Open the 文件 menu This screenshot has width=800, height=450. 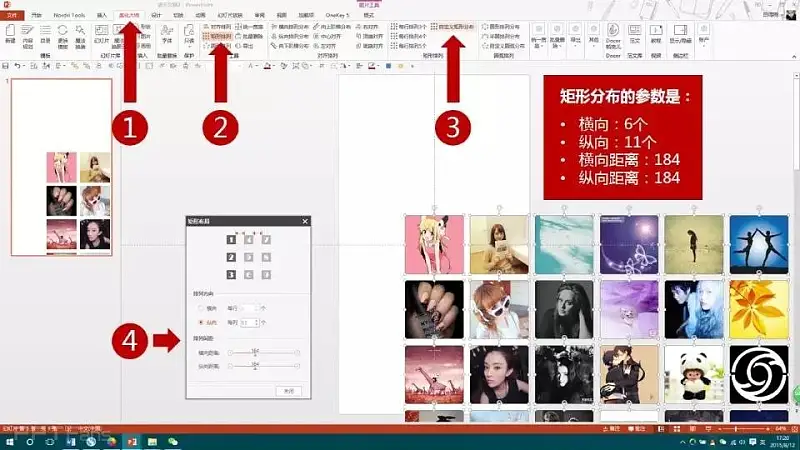pos(11,16)
